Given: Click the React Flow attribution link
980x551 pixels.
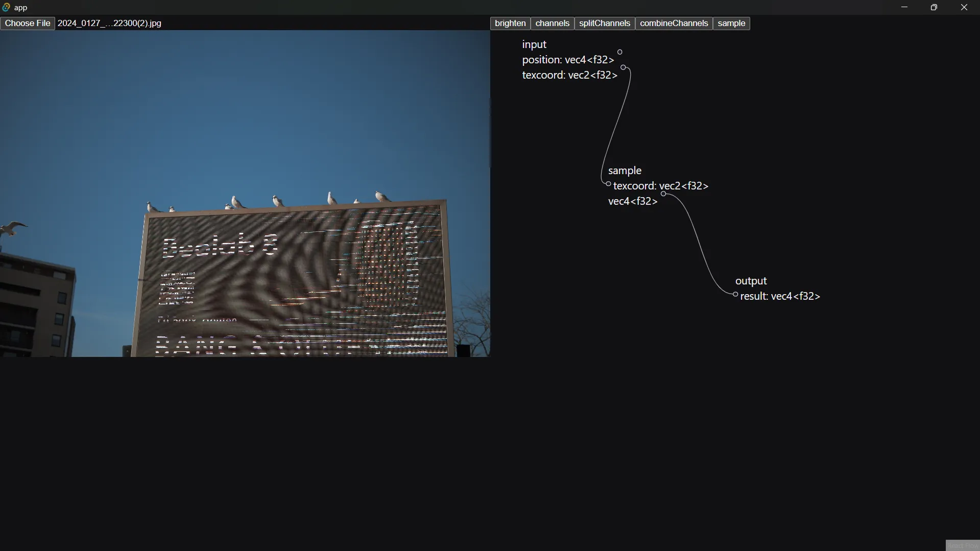Looking at the screenshot, I should (962, 545).
